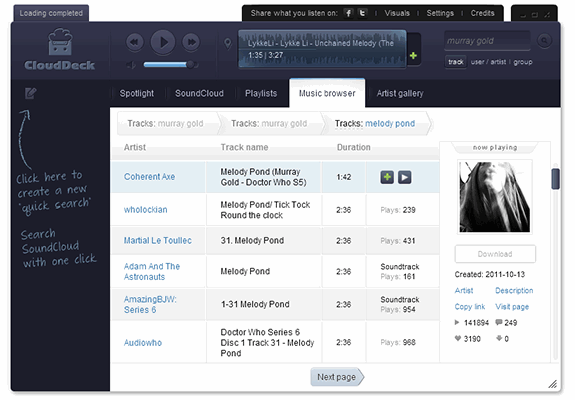Select track Melody Pond/ Tick Tock Round the clock

265,210
